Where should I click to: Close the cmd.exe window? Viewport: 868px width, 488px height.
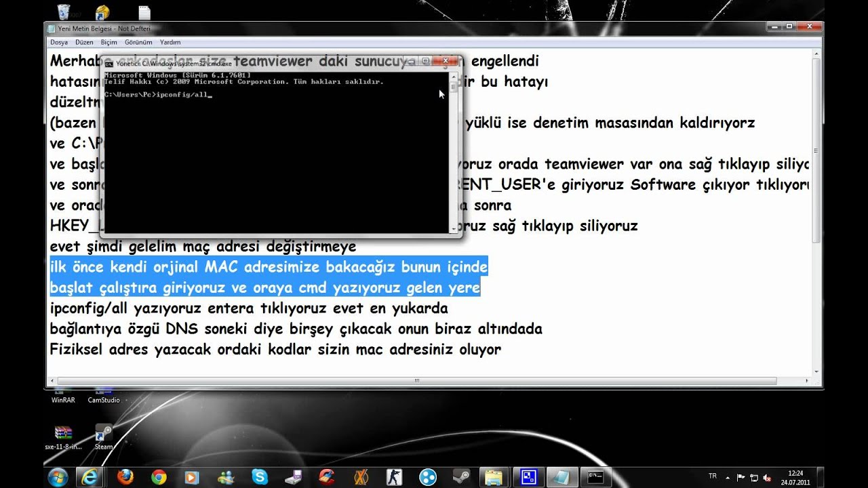446,61
